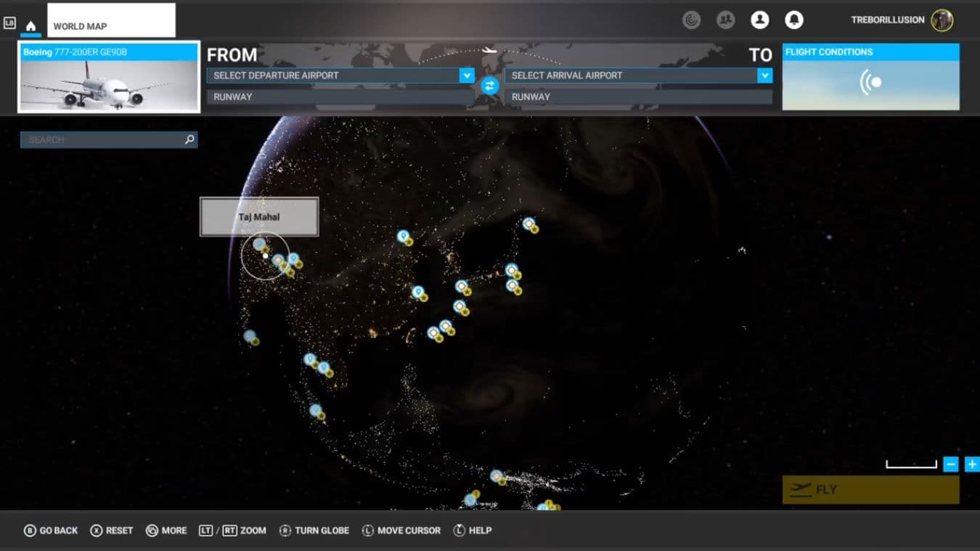The height and width of the screenshot is (551, 980).
Task: Click the arrival RUNWAY field
Action: pyautogui.click(x=638, y=97)
